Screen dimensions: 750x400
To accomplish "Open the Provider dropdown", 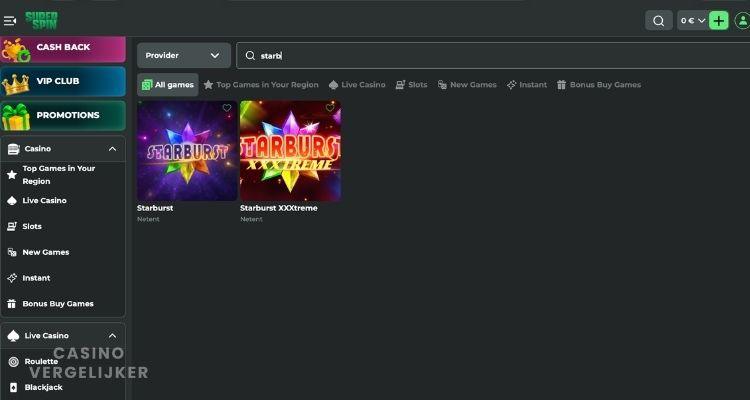I will click(184, 56).
